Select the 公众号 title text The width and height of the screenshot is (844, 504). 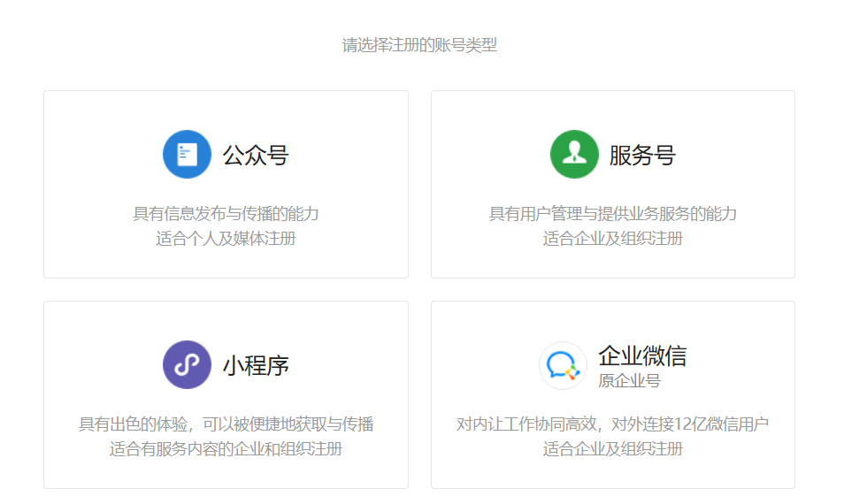256,156
